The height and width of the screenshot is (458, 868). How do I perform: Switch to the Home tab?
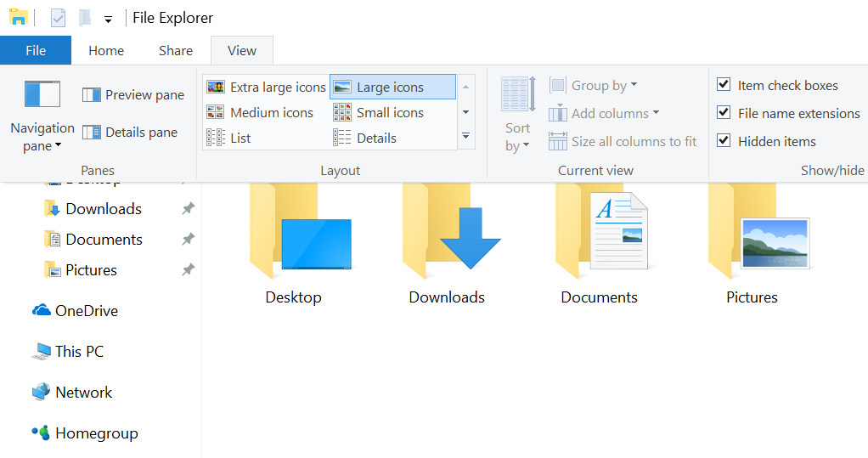tap(106, 50)
